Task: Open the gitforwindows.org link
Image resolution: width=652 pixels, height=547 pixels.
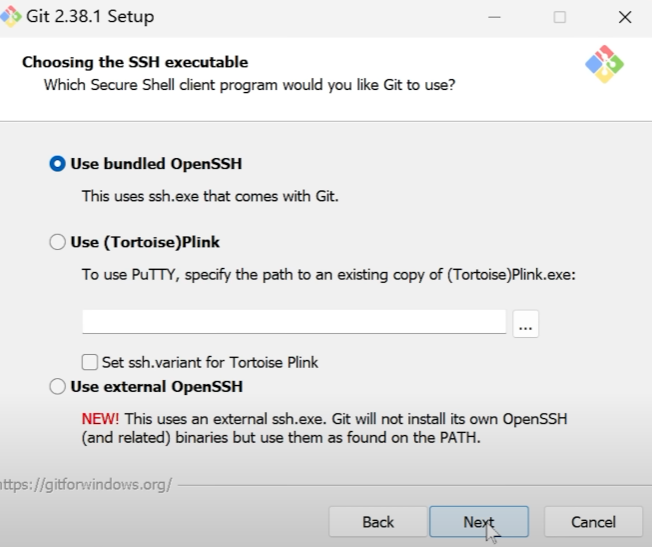Action: (x=86, y=485)
